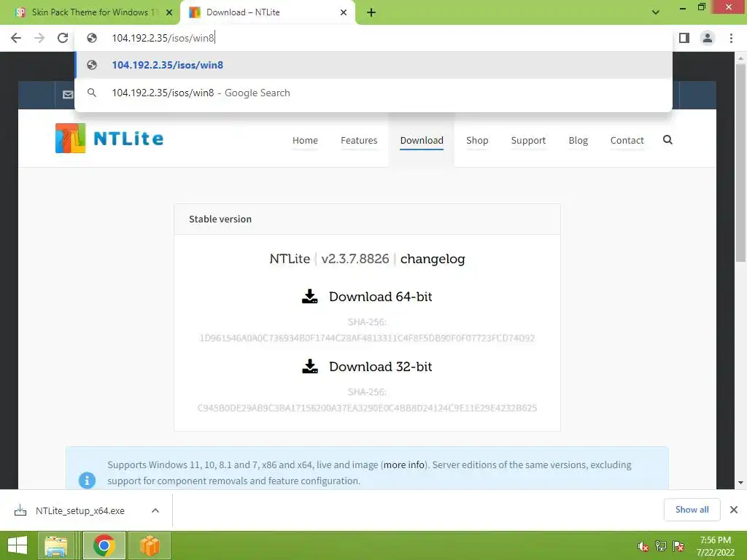
Task: Click the Download 32-bit link
Action: click(380, 367)
